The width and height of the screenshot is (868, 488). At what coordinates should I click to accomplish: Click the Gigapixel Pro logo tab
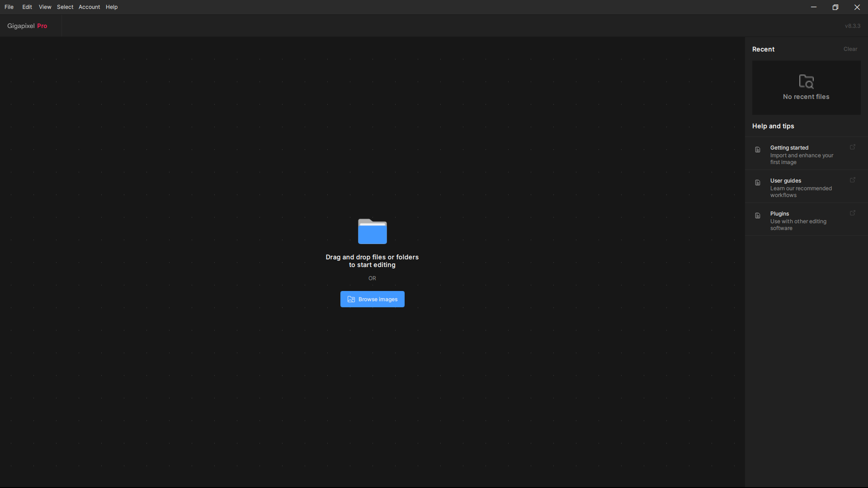coord(27,26)
